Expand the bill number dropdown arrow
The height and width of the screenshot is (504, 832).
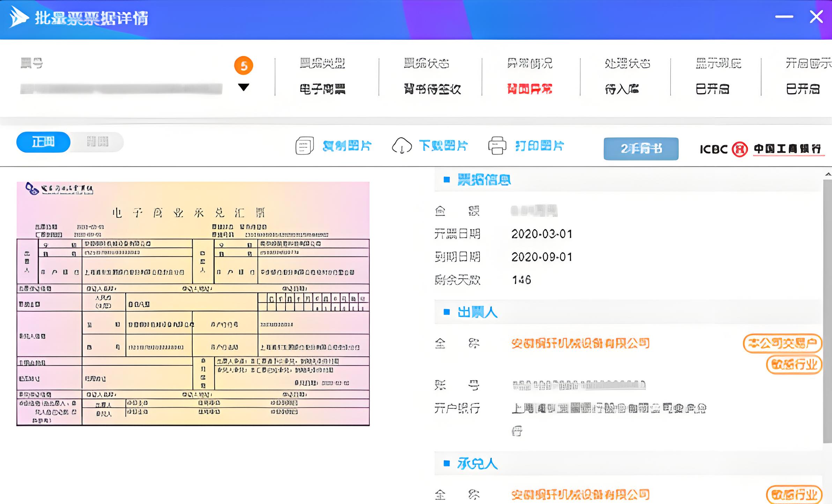[x=244, y=88]
